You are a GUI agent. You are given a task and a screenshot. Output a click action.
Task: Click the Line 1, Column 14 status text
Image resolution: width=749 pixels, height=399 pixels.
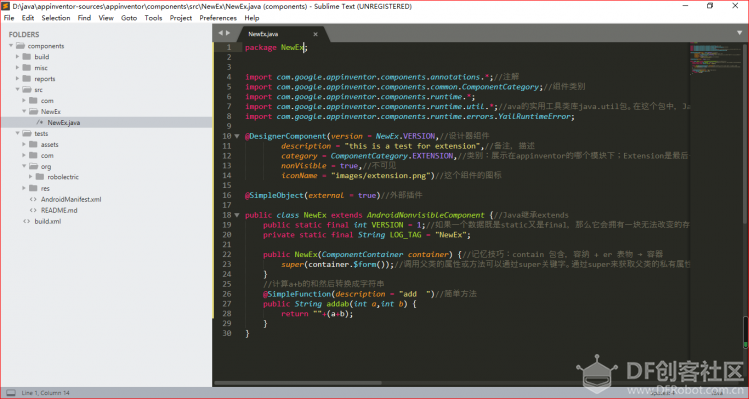pos(45,393)
